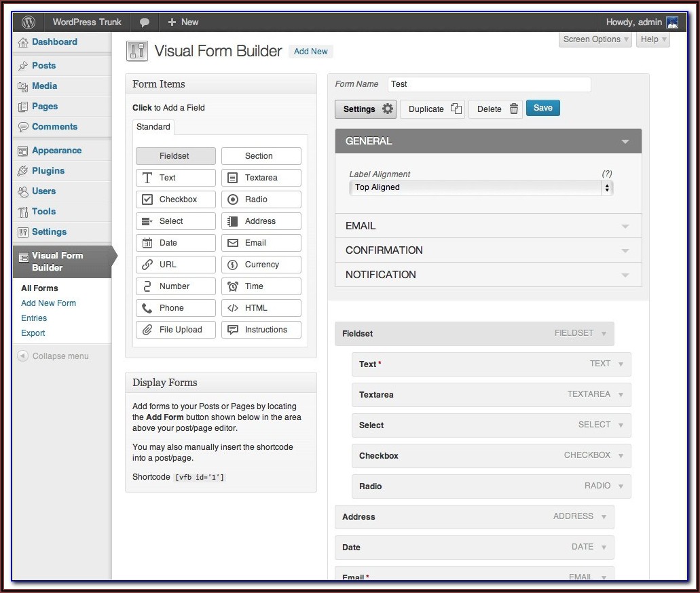Screen dimensions: 700x593
Task: Select the Standard tab in Form Items
Action: click(153, 127)
